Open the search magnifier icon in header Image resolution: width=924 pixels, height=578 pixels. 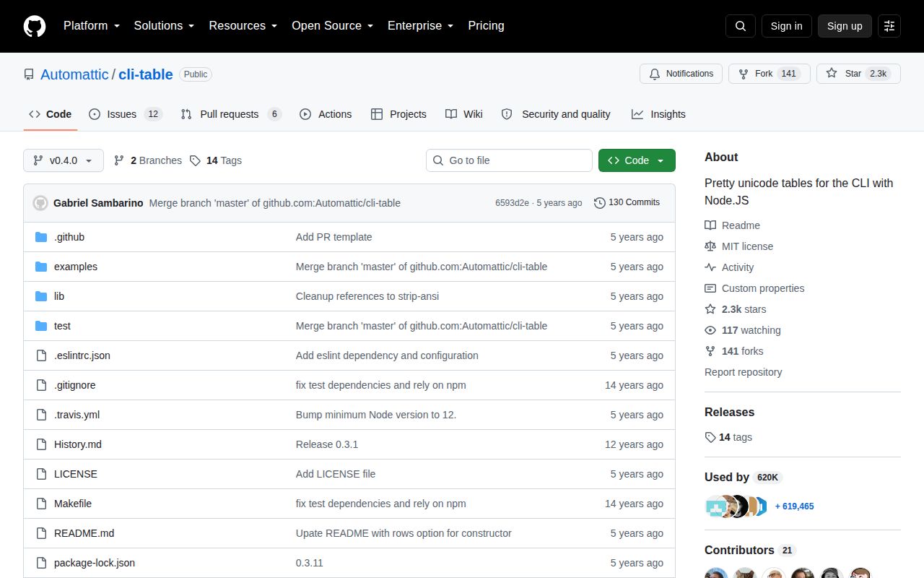741,26
